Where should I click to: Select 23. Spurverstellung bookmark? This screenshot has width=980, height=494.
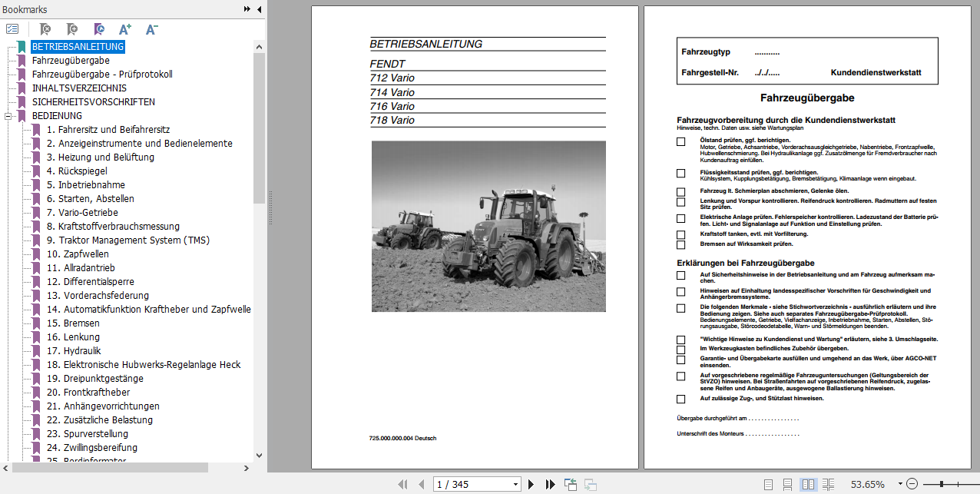tap(88, 434)
